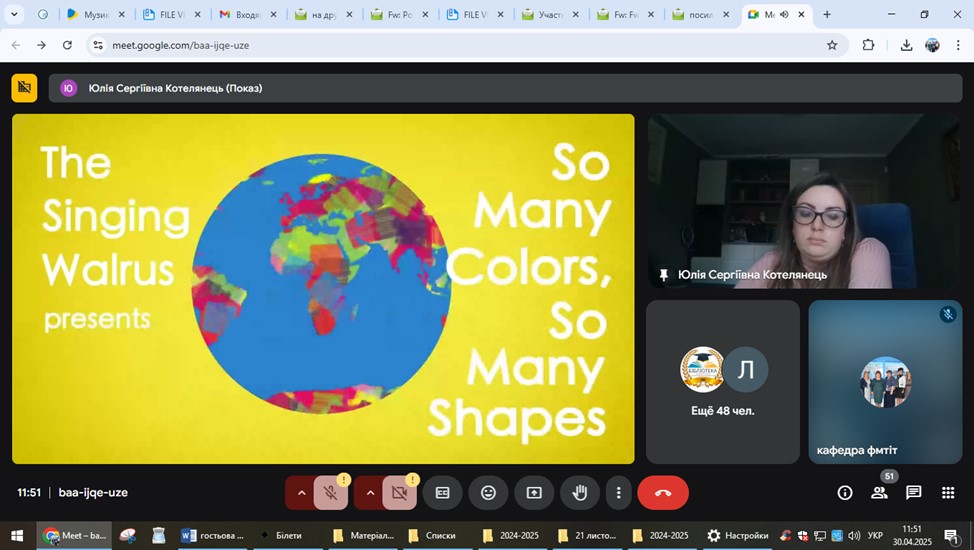Open the Chrome extensions puzzle icon
The width and height of the screenshot is (974, 550).
(868, 45)
